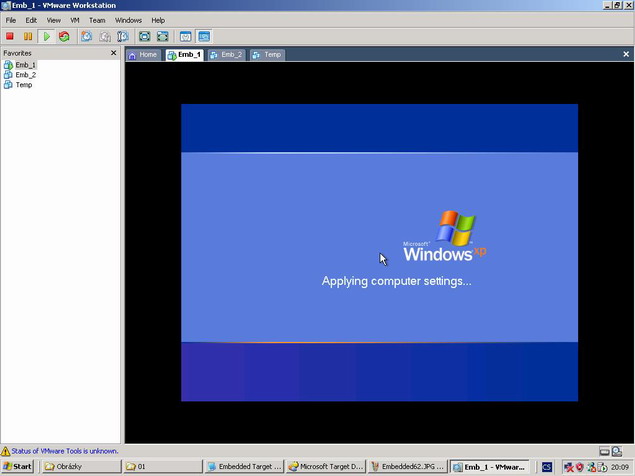Power off the VM with the red stop icon
Image resolution: width=635 pixels, height=476 pixels.
coord(10,36)
